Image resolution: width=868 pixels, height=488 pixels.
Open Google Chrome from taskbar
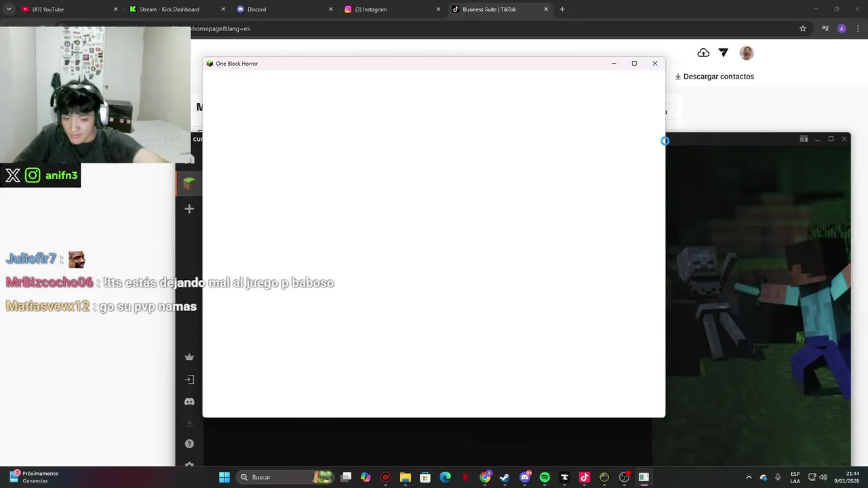tap(485, 477)
